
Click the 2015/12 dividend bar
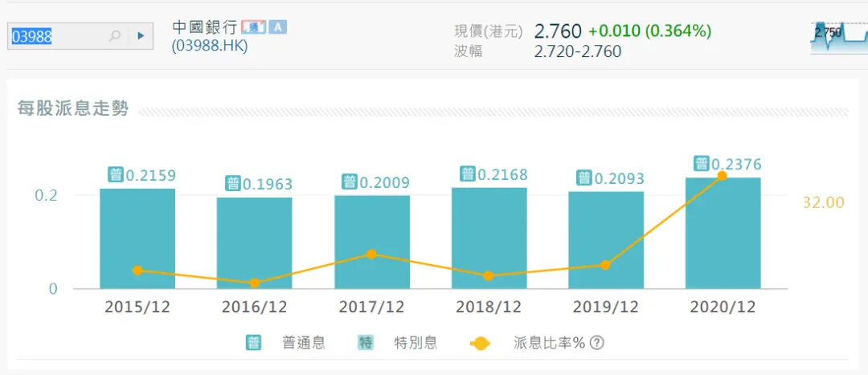(137, 238)
